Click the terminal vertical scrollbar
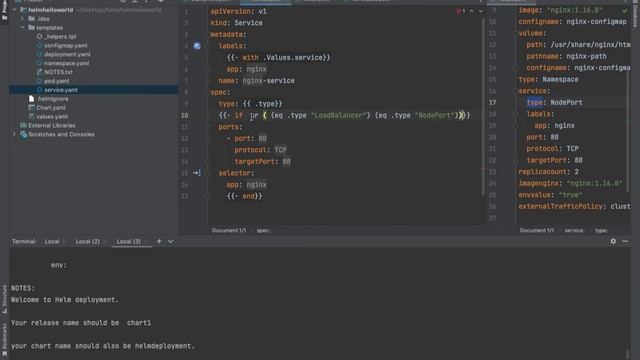The image size is (640, 360). (627, 354)
